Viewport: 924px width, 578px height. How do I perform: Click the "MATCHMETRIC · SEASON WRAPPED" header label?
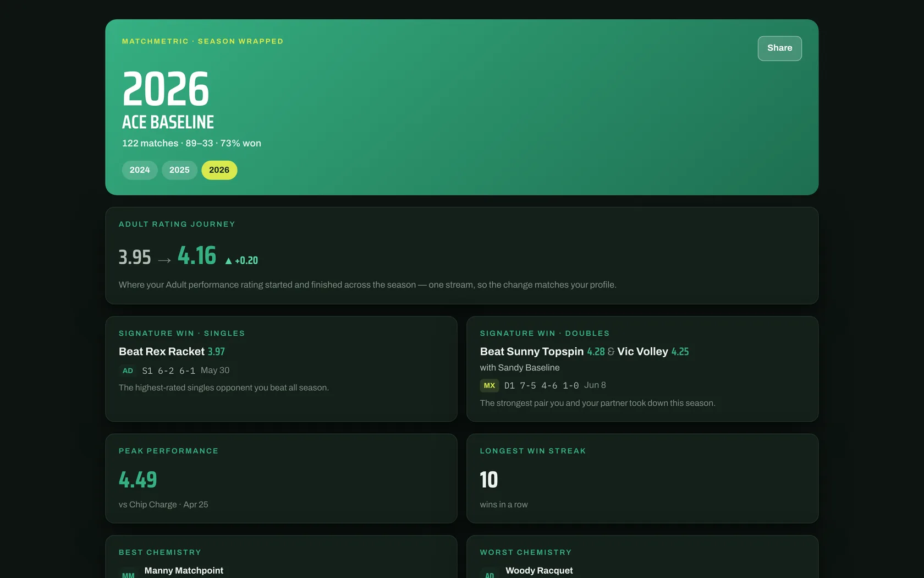pyautogui.click(x=202, y=41)
